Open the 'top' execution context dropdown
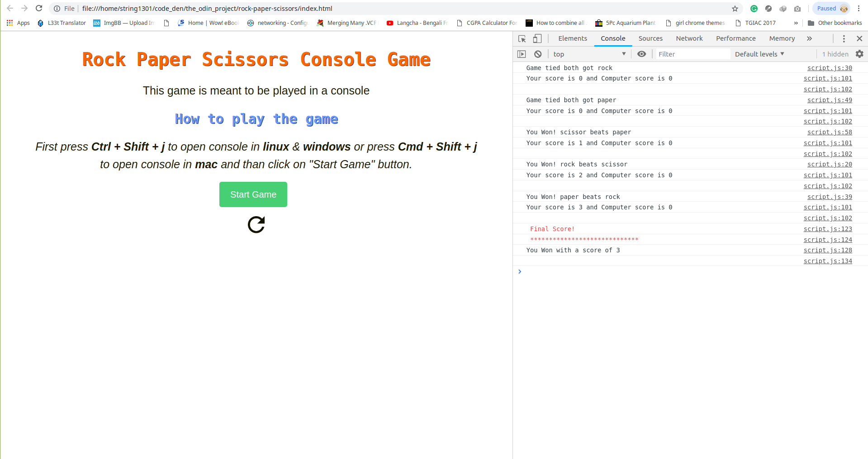This screenshot has width=868, height=459. 588,54
